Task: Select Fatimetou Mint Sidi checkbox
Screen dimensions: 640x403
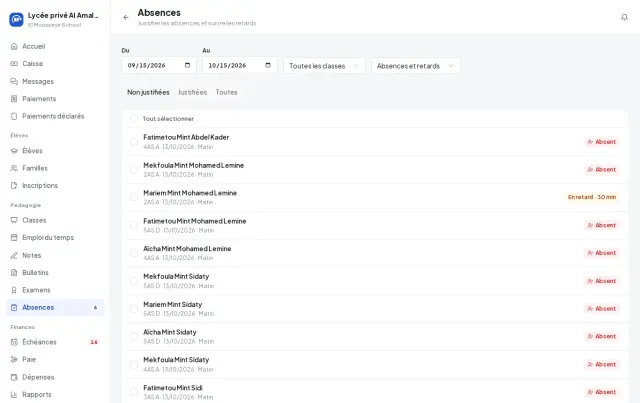Action: tap(134, 392)
